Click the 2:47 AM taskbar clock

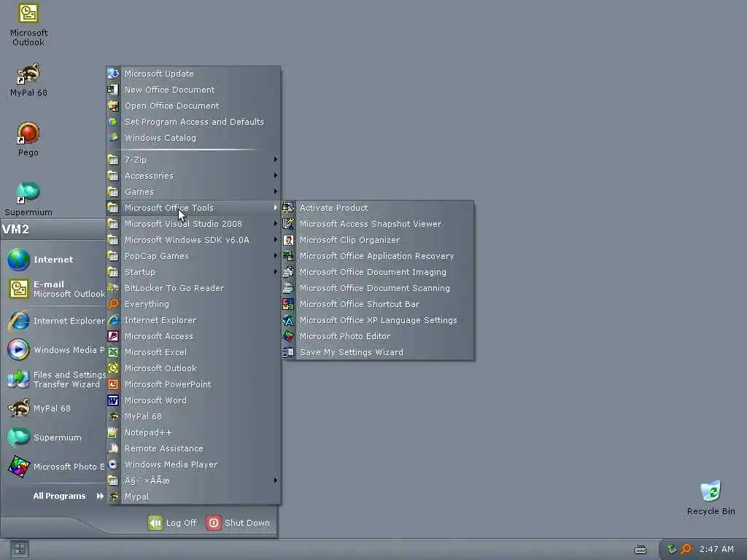click(x=716, y=549)
